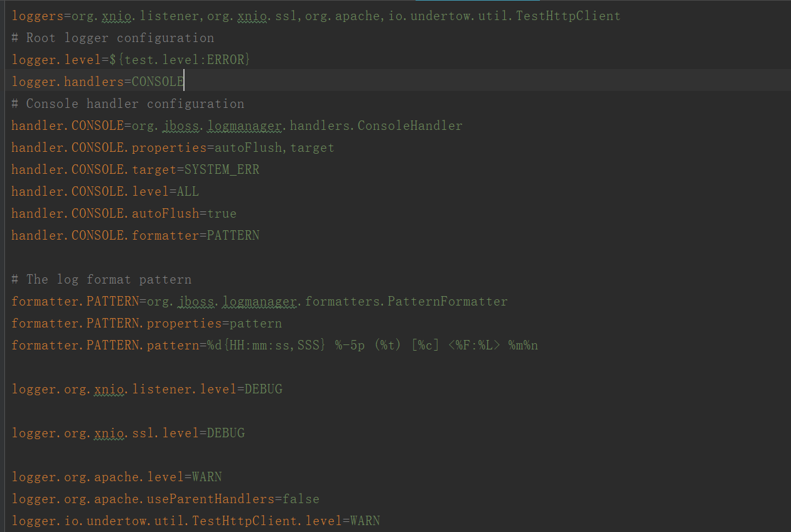Click the SYSTEM_ERR target value
The image size is (791, 532).
pyautogui.click(x=222, y=169)
